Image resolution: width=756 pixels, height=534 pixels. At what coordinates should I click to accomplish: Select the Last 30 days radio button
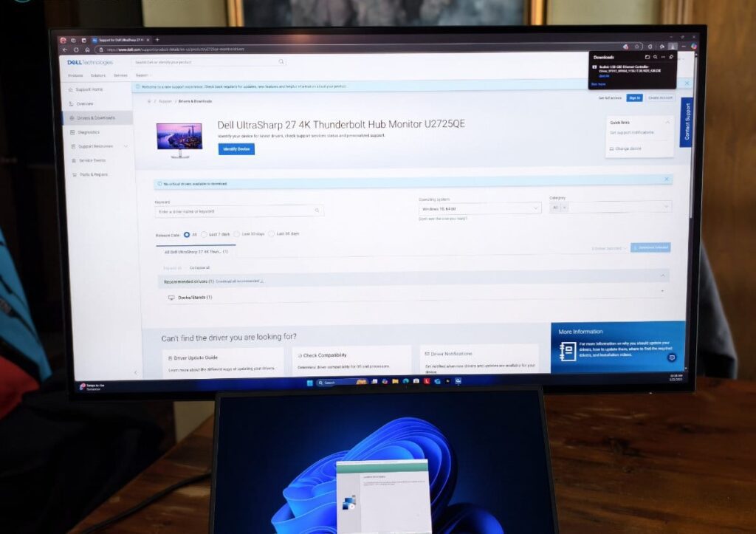click(x=237, y=234)
